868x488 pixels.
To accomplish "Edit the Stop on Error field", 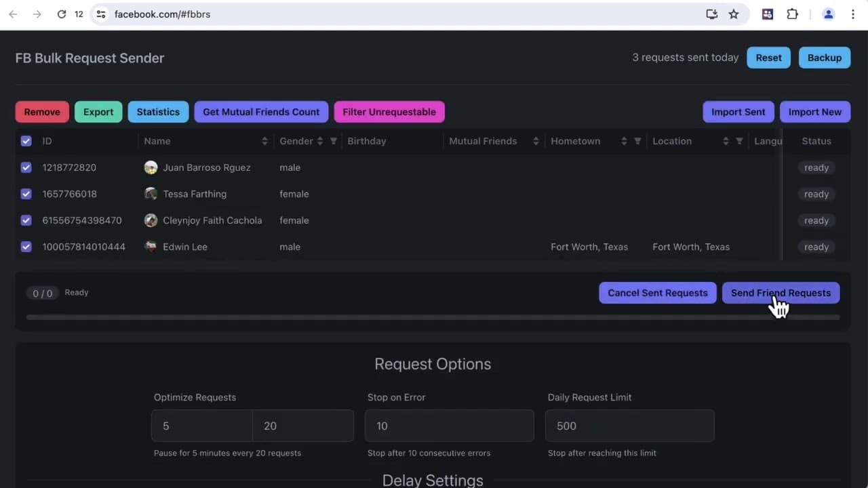I will coord(449,426).
